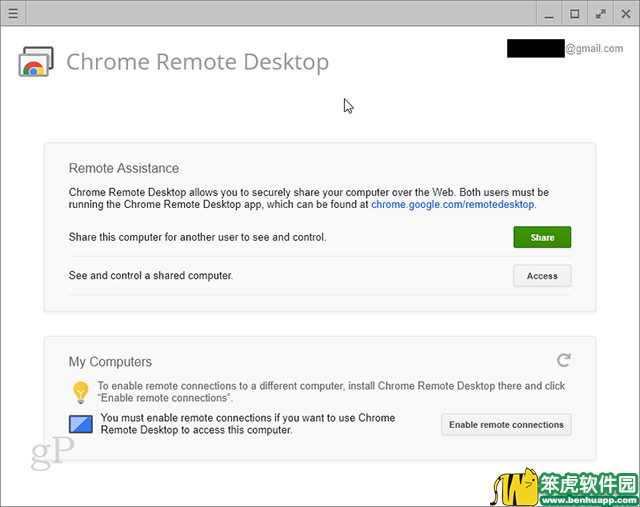Screen dimensions: 640x507
Task: Open the hamburger menu in title bar
Action: click(x=13, y=13)
